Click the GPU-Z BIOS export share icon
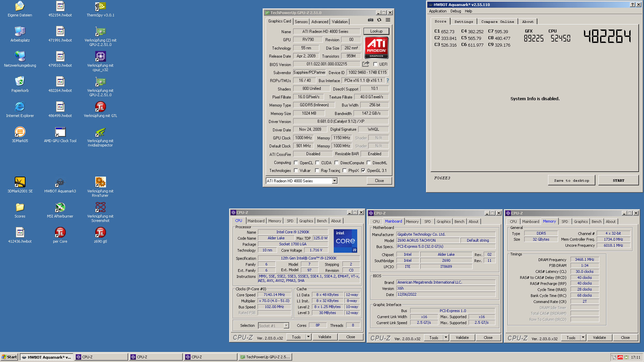Image resolution: width=644 pixels, height=362 pixels. point(366,64)
